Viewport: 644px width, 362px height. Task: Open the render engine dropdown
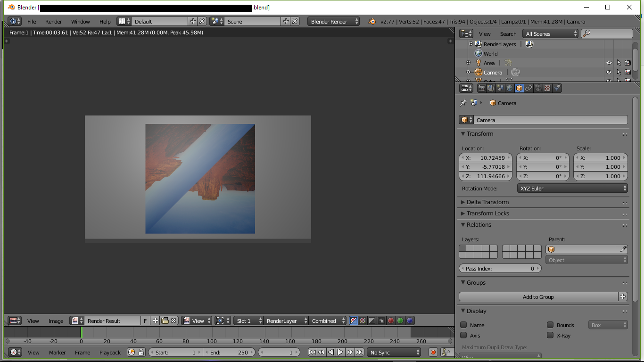pyautogui.click(x=333, y=21)
